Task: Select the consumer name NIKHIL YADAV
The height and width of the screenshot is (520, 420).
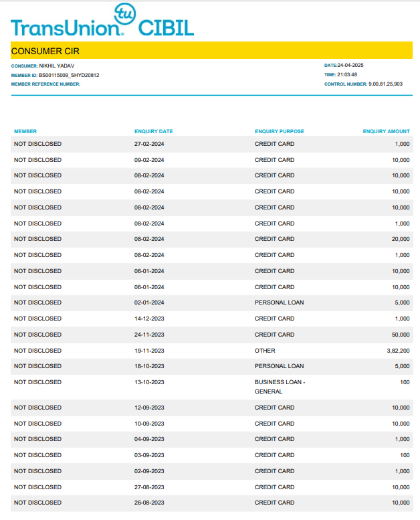Action: point(57,66)
